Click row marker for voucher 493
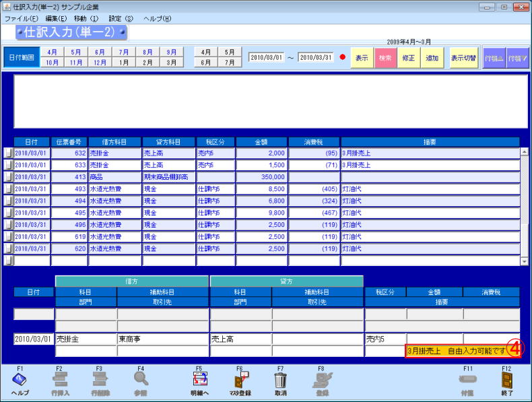This screenshot has height=402, width=532. [8, 189]
